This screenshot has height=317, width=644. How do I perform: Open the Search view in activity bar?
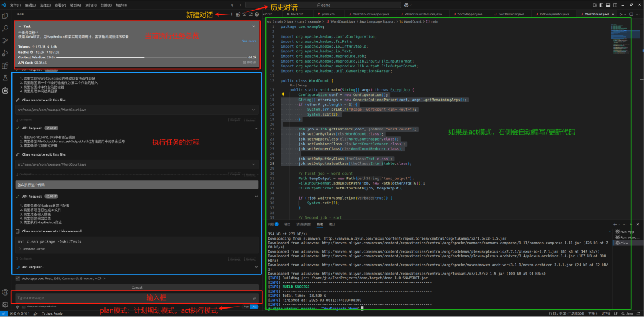click(5, 28)
